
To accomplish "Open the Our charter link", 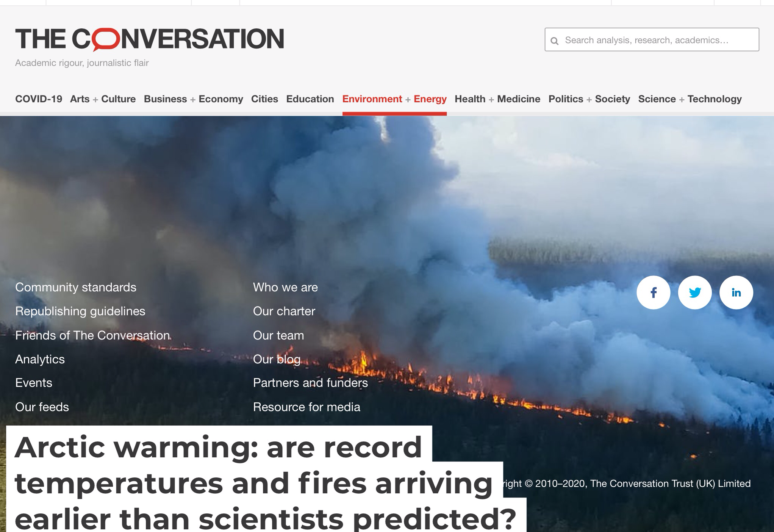I will [x=284, y=311].
